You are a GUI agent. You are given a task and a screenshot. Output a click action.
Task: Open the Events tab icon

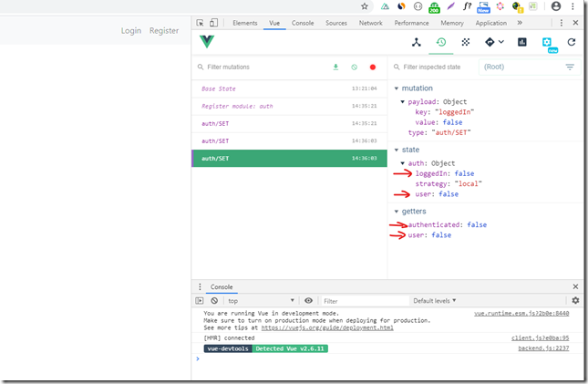point(466,42)
